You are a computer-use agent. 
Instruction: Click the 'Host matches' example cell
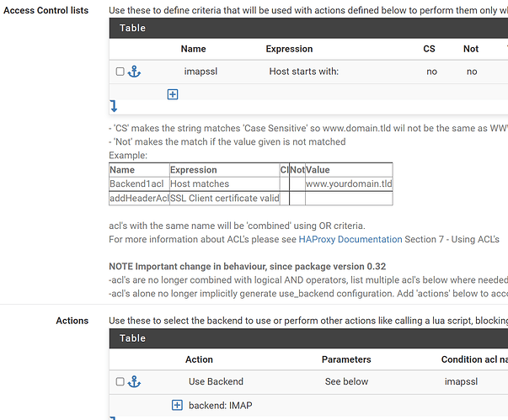pos(225,183)
